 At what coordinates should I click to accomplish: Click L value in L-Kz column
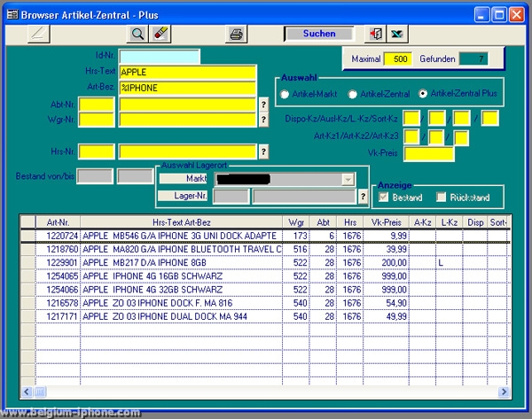point(441,263)
